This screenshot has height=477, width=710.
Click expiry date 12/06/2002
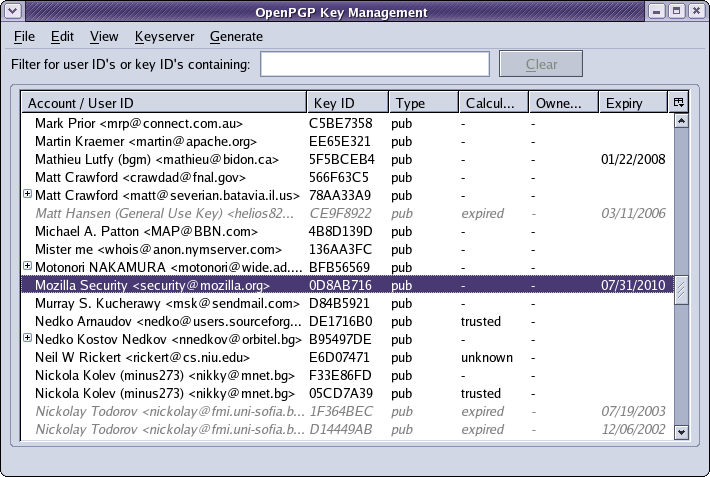click(x=633, y=429)
